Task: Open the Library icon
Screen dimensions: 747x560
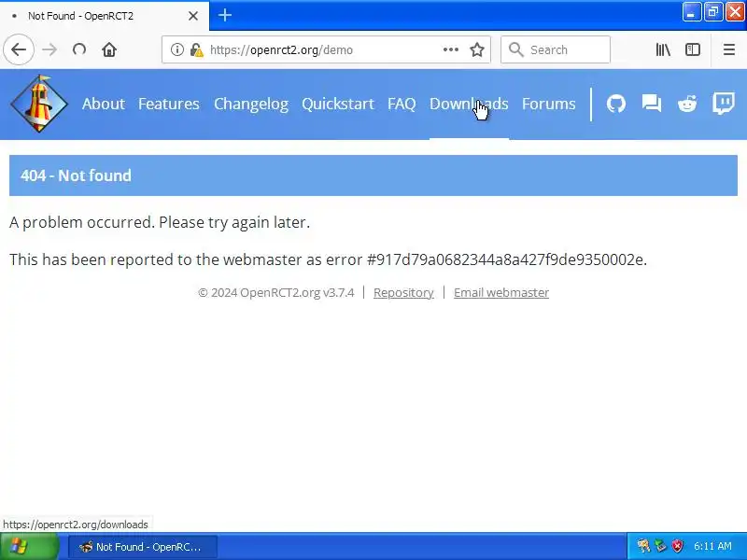Action: point(663,49)
